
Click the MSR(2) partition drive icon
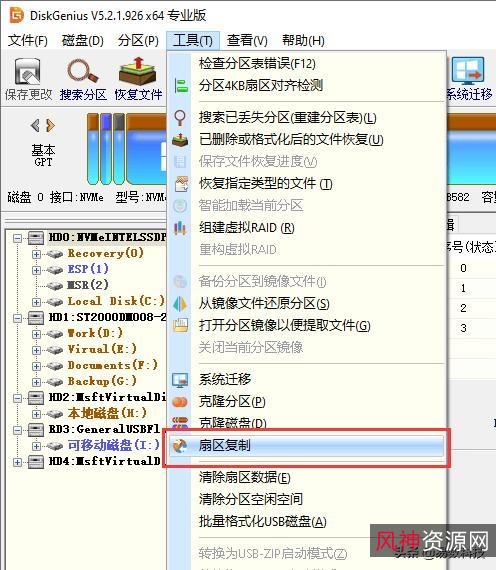[55, 286]
